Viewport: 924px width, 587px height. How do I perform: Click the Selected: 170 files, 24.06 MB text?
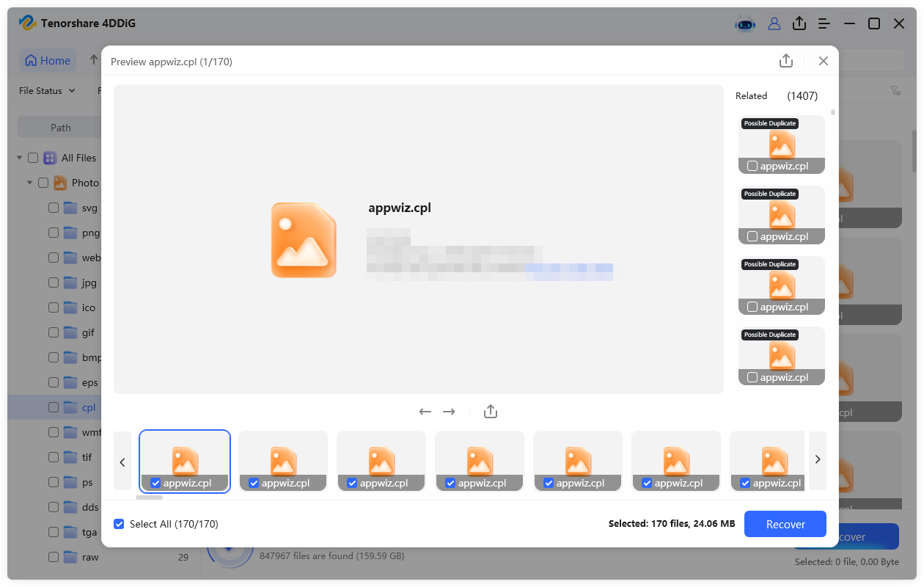[x=672, y=524]
